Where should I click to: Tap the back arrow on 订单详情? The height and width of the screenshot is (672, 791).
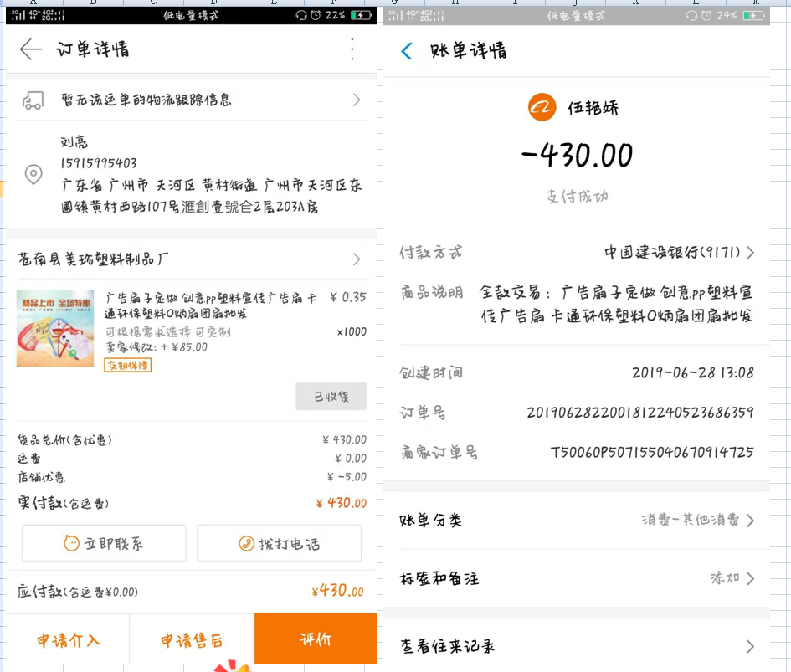(x=31, y=49)
